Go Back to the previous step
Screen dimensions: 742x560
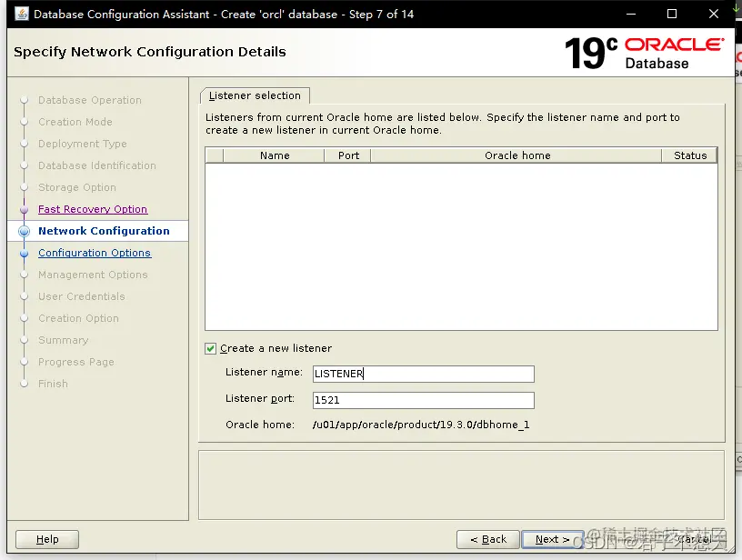tap(488, 539)
